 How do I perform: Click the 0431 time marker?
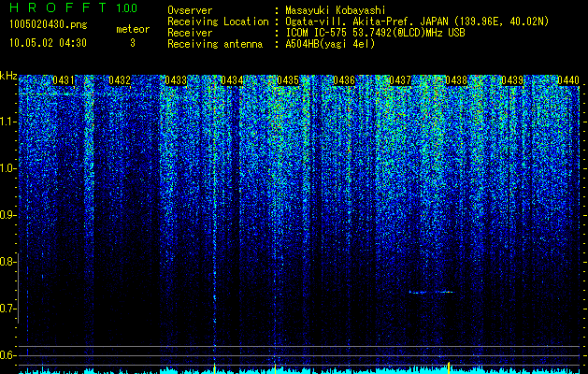64,80
